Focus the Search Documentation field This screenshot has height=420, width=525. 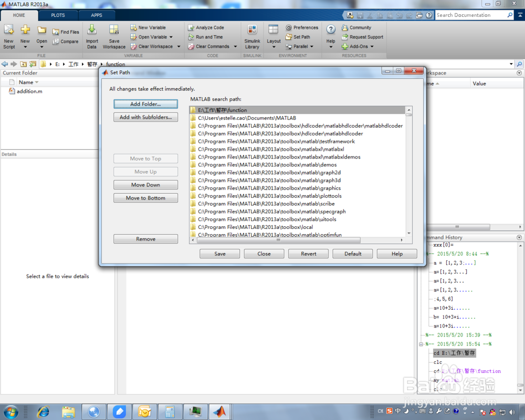coord(471,15)
